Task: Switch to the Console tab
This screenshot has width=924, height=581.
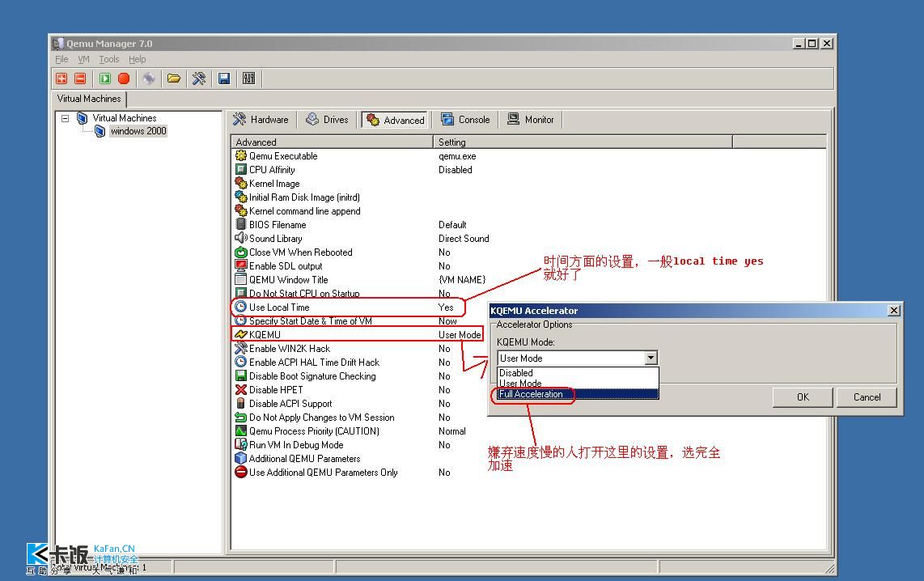Action: [x=465, y=120]
